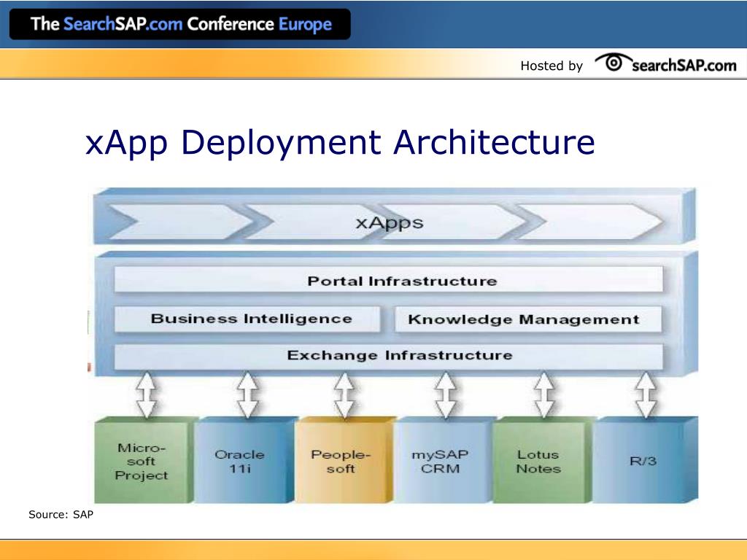Click the double arrow above Microsoft Project
This screenshot has height=560, width=747.
click(146, 394)
